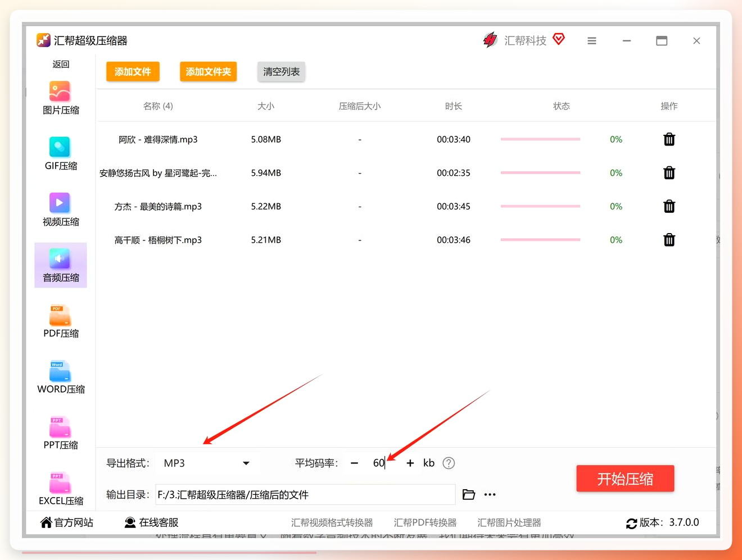The height and width of the screenshot is (560, 742).
Task: Contact 在线客服 via the person icon
Action: click(130, 523)
